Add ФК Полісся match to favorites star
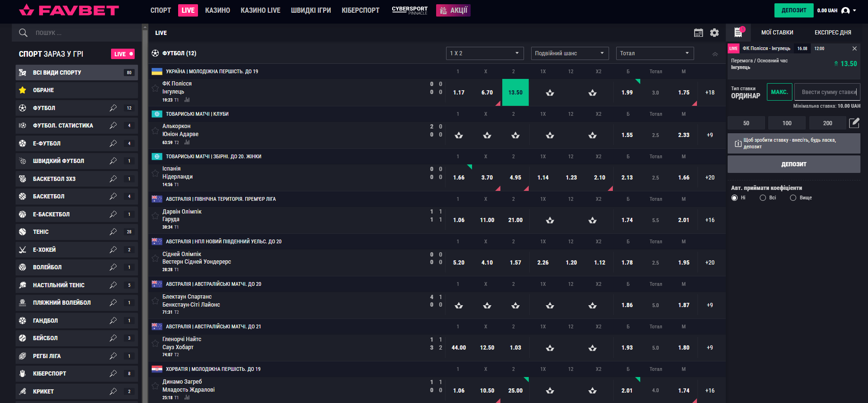The height and width of the screenshot is (403, 868). 155,88
